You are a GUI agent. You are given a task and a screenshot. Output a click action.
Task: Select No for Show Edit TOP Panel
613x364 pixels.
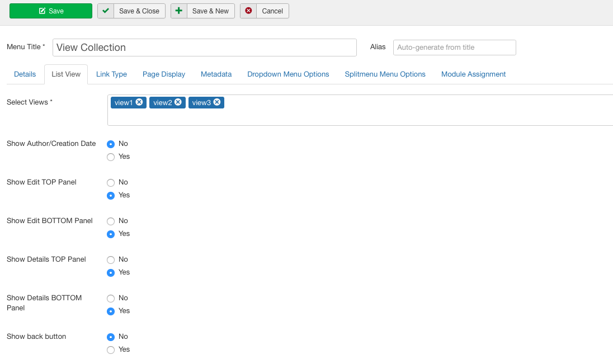(111, 183)
